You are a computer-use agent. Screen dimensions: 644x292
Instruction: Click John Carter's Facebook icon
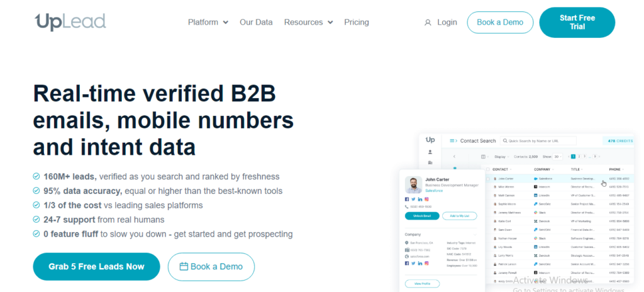pyautogui.click(x=407, y=199)
